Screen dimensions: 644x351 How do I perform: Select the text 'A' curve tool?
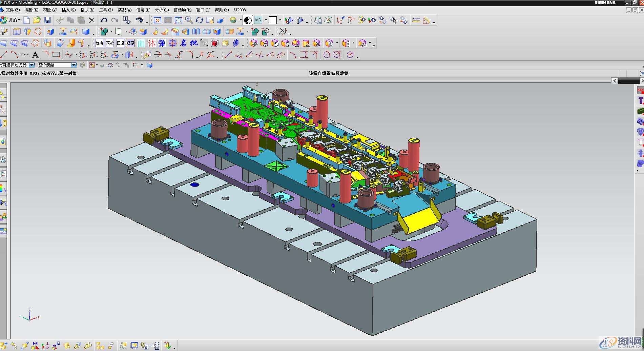[35, 55]
